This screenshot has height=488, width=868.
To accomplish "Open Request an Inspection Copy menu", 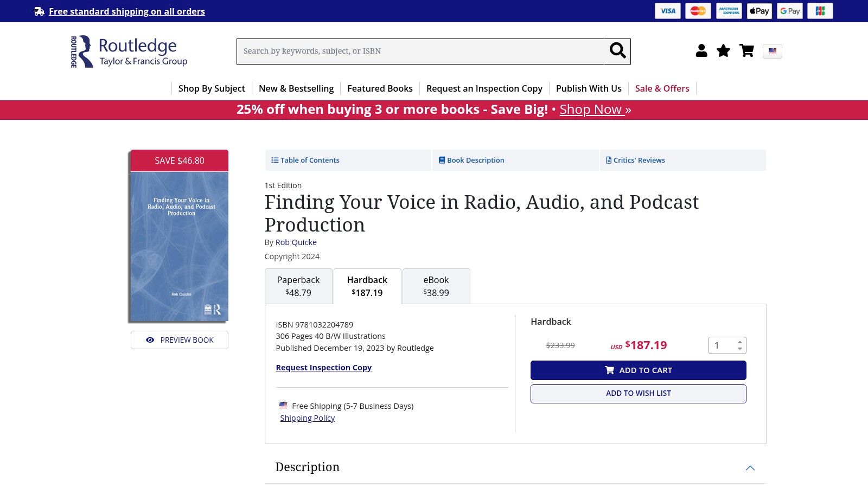I will coord(484,88).
